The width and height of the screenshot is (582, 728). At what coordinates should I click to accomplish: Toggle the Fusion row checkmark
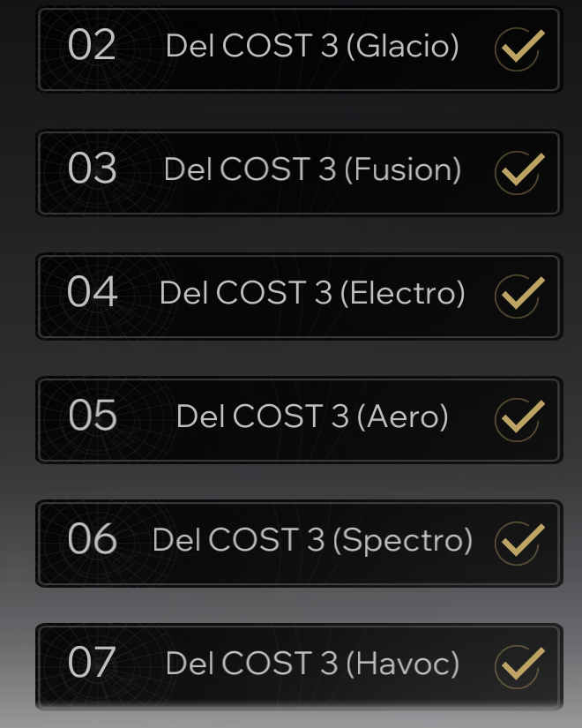[x=519, y=171]
